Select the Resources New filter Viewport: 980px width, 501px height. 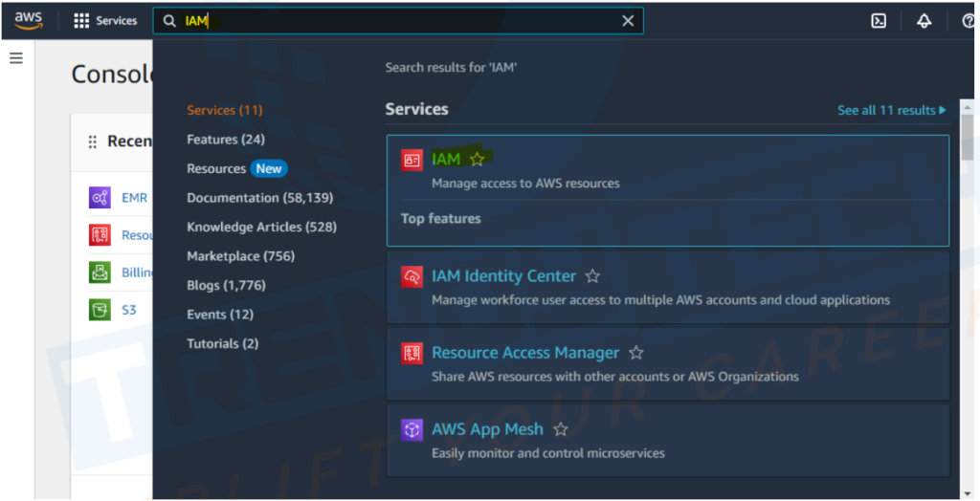click(237, 168)
